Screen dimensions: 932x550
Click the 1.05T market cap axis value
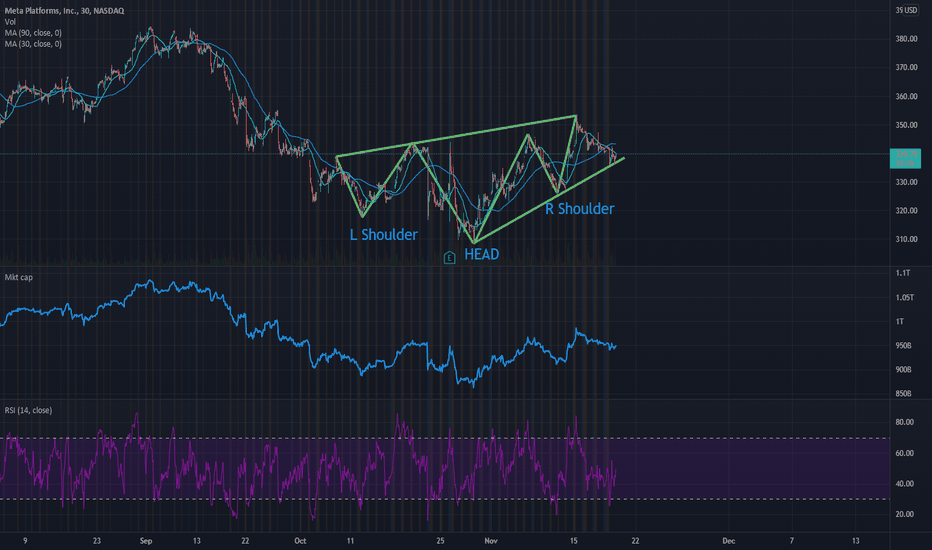pos(905,297)
